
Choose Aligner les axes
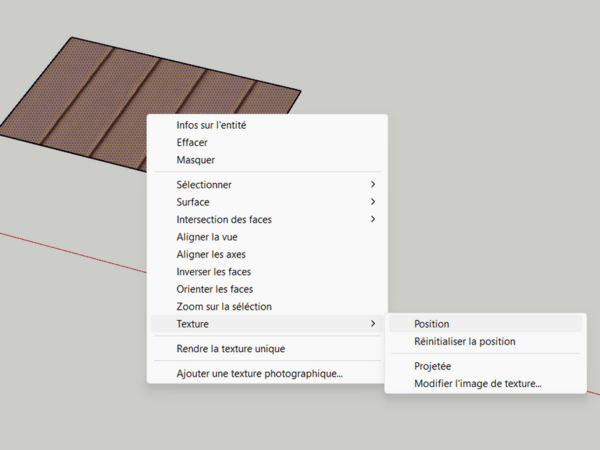210,254
